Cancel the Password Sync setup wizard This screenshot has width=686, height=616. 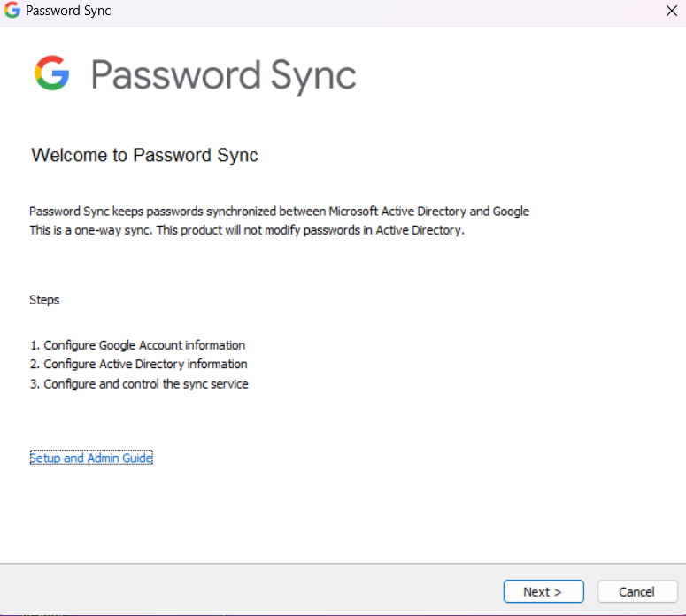637,591
